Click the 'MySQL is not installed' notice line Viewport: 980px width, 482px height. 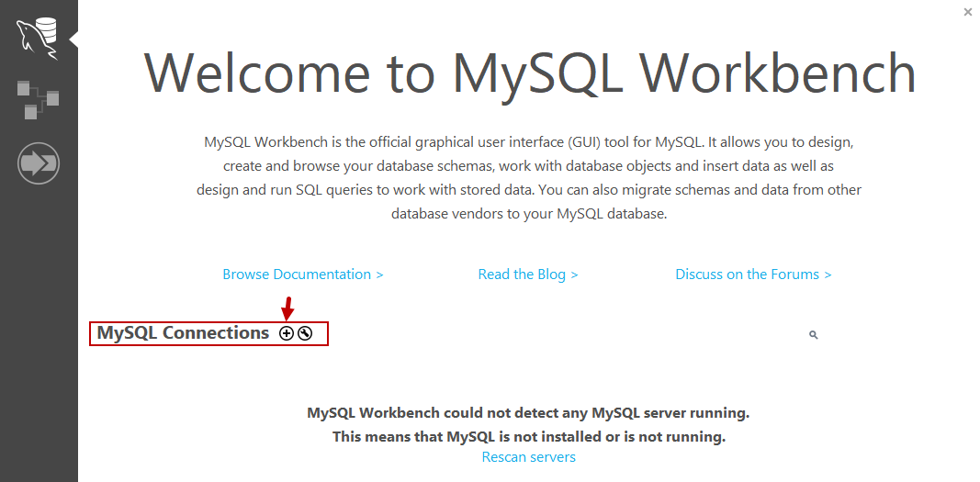click(528, 436)
